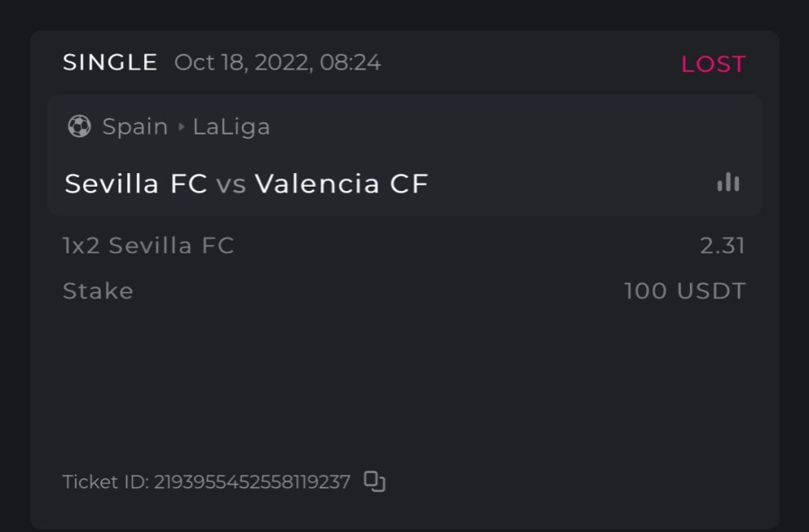Select the 1x2 Sevilla FC selection
Viewport: 809px width, 532px height.
[148, 246]
